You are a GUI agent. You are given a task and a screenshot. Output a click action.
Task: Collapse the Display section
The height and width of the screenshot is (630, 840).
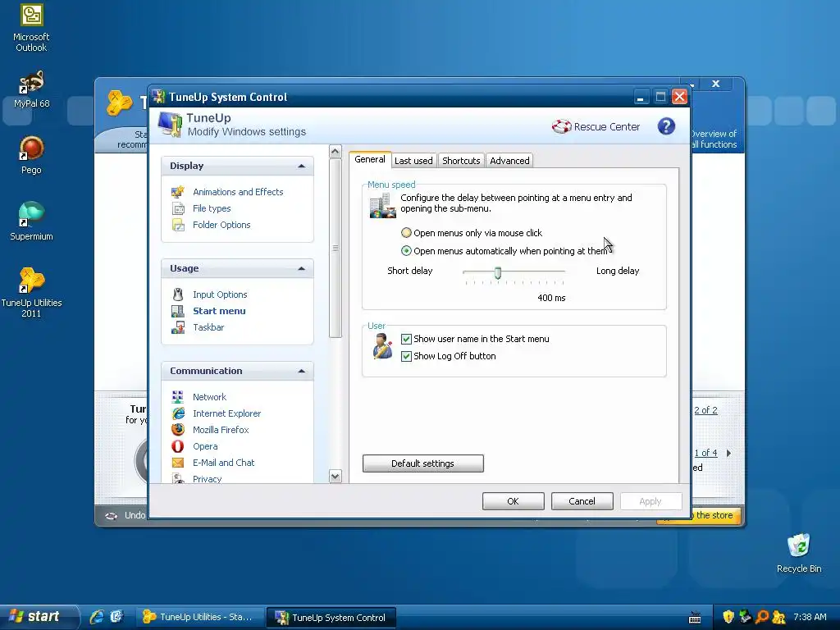pos(302,166)
